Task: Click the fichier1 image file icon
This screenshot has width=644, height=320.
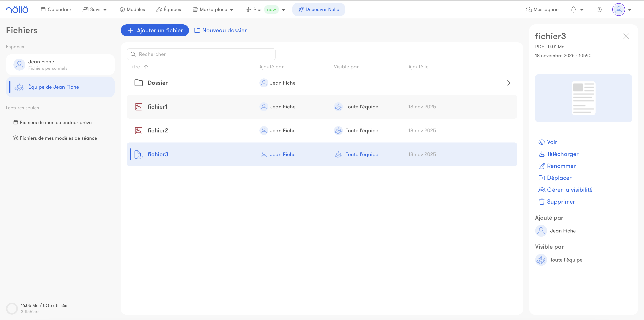Action: point(138,107)
